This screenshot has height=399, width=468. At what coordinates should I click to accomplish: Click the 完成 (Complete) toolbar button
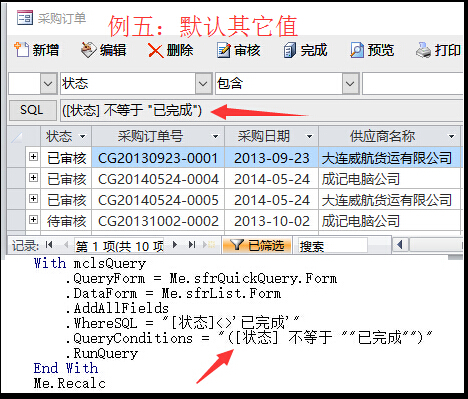305,50
